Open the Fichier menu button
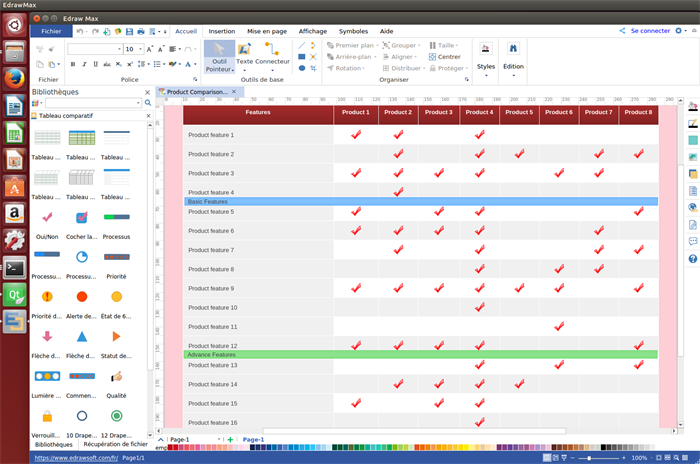 click(50, 31)
